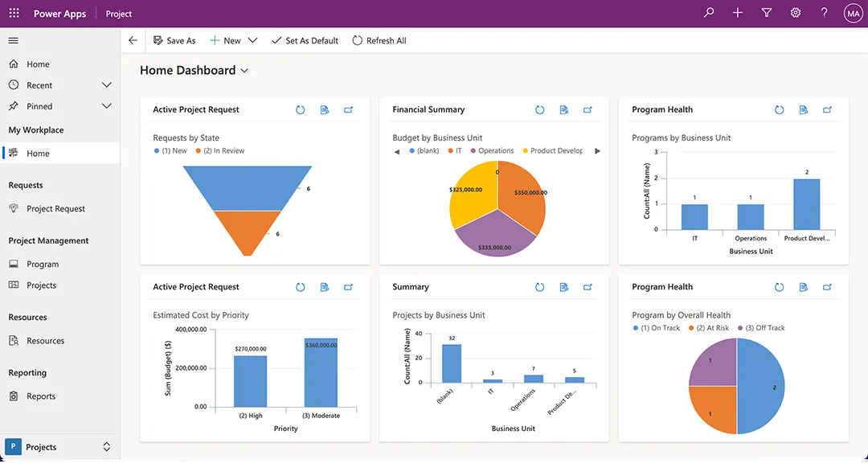Viewport: 868px width, 476px height.
Task: Expand the Financial Summary chart to full view
Action: (588, 109)
